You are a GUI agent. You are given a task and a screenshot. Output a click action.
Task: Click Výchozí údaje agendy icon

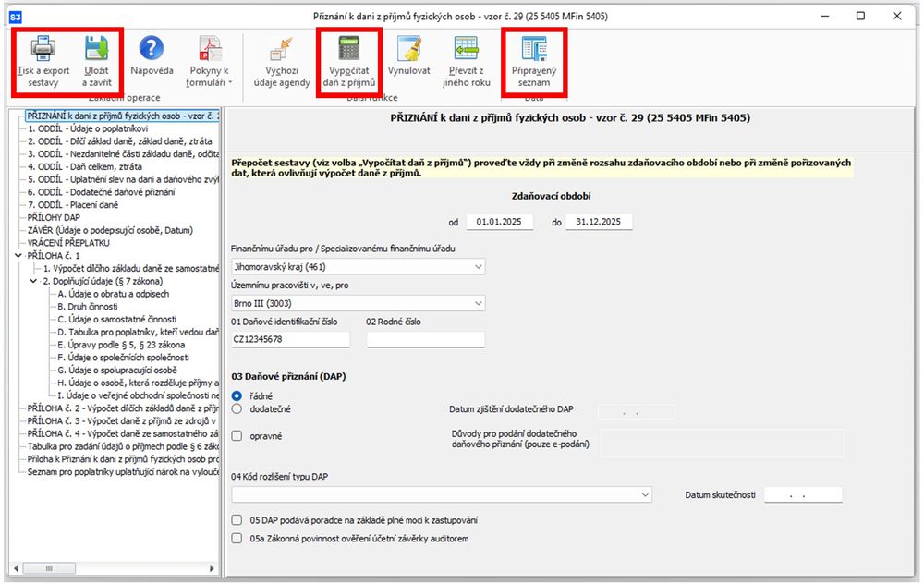(281, 49)
